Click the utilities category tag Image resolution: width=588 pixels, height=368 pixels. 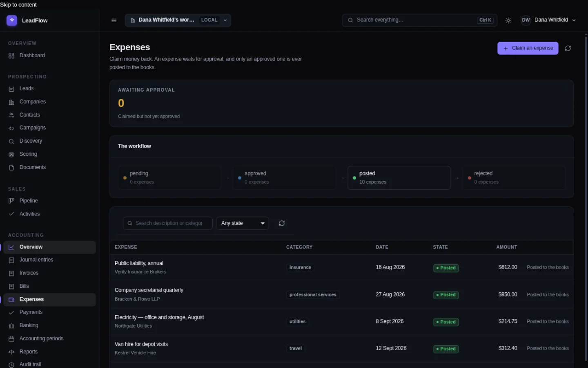click(x=297, y=322)
